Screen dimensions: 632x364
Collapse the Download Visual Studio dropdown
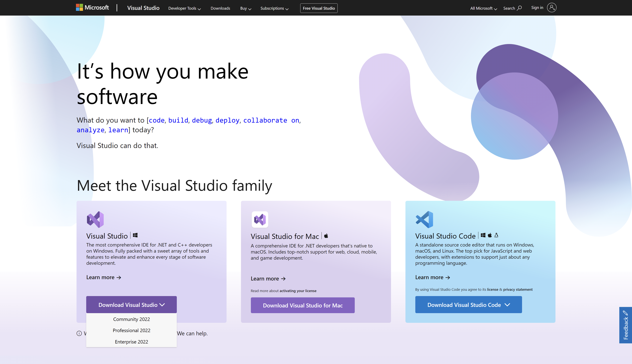131,305
